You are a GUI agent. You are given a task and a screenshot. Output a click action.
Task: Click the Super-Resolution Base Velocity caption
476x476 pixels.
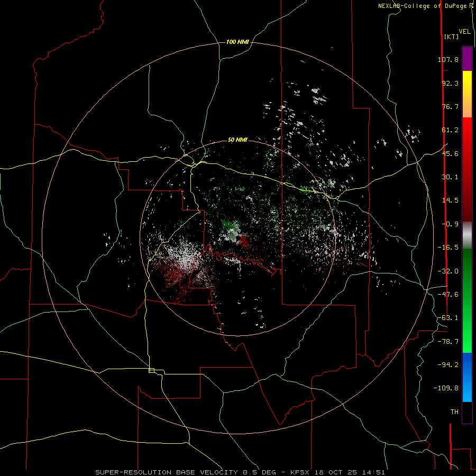240,472
